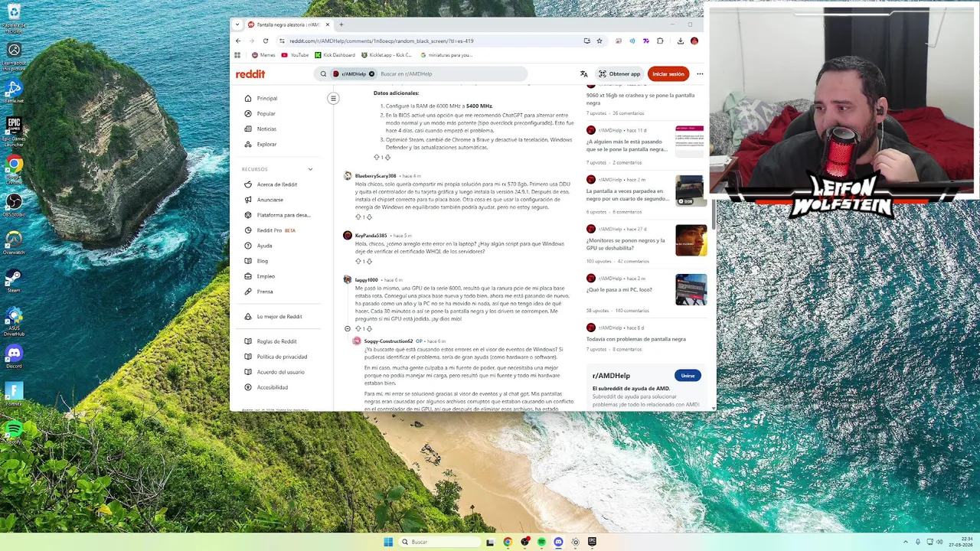Click the Iniciar sesión button

tap(668, 74)
